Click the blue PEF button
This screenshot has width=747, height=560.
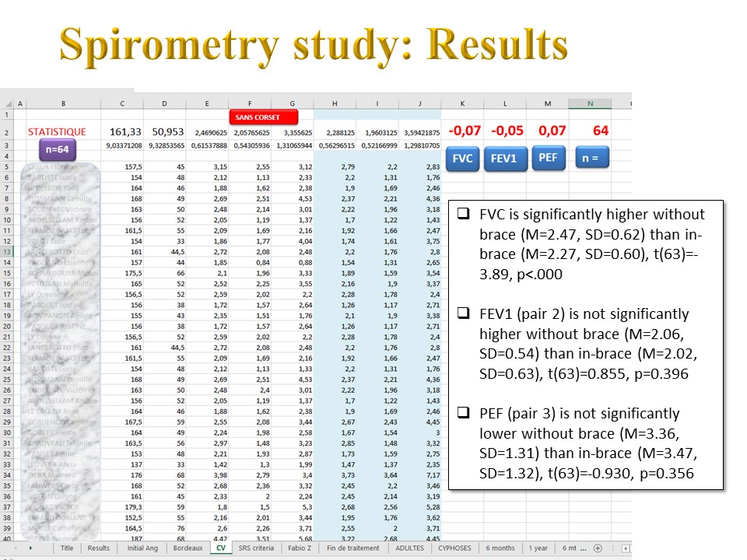tap(549, 158)
